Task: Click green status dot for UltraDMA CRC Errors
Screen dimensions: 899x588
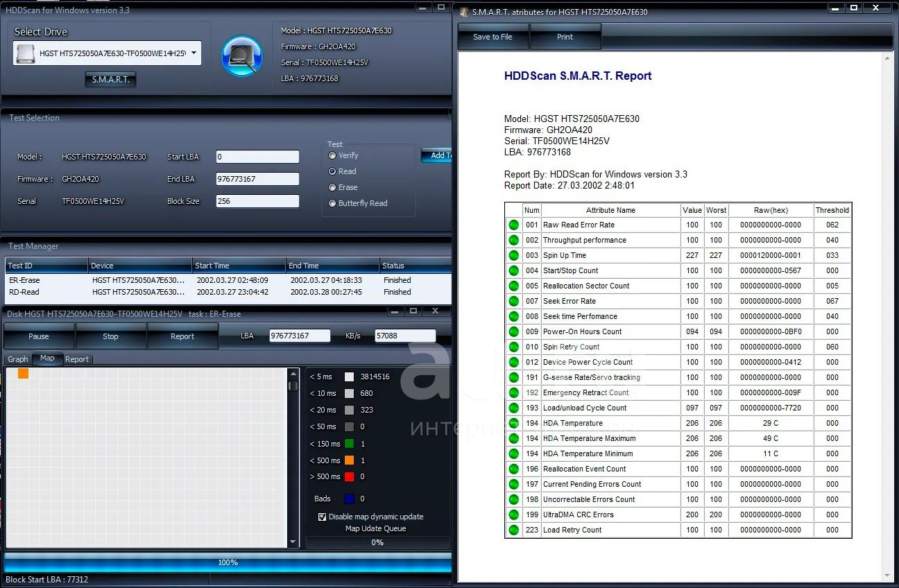Action: (x=513, y=514)
